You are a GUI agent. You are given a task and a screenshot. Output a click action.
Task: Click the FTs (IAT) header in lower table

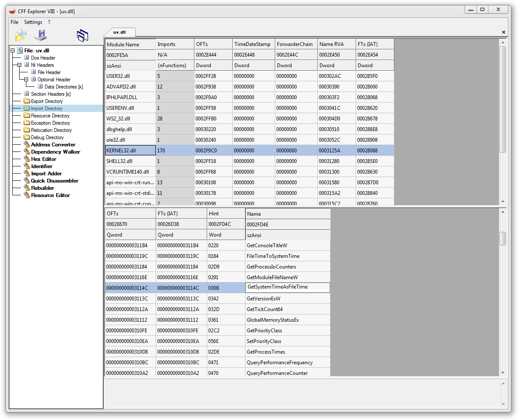click(x=181, y=214)
